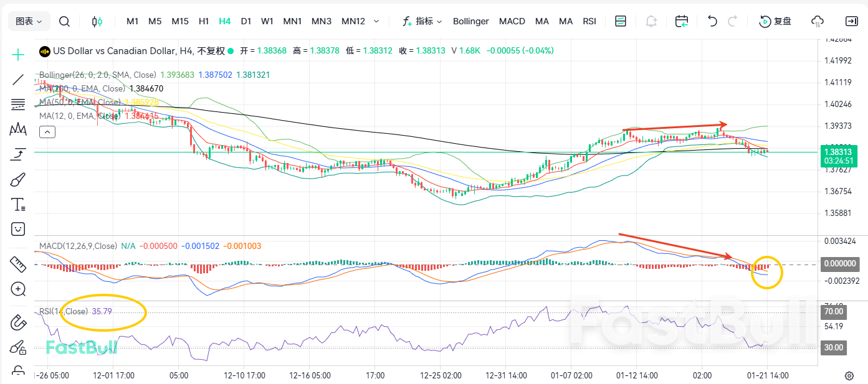Screen dimensions: 868x384
Task: Open the economic calendar icon
Action: tap(681, 21)
